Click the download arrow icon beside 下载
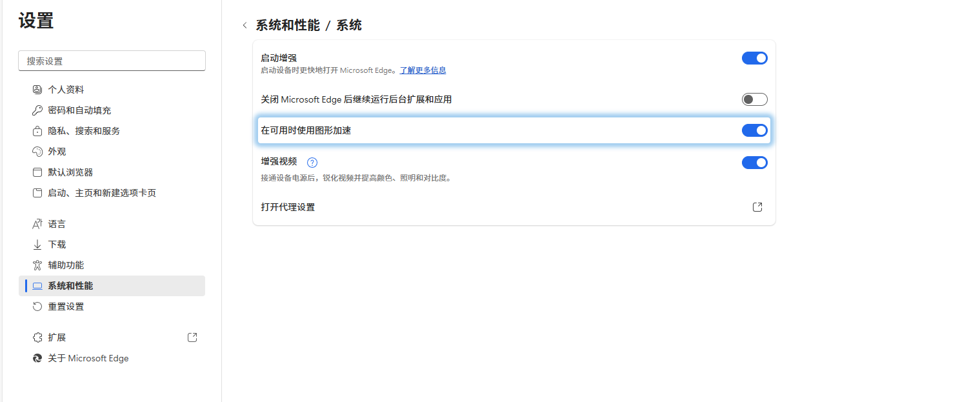This screenshot has height=402, width=980. coord(37,245)
